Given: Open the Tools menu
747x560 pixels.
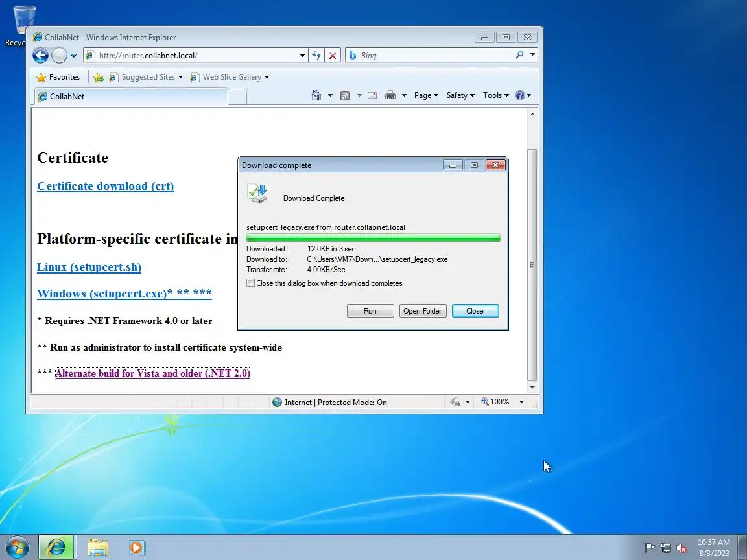Looking at the screenshot, I should point(495,95).
